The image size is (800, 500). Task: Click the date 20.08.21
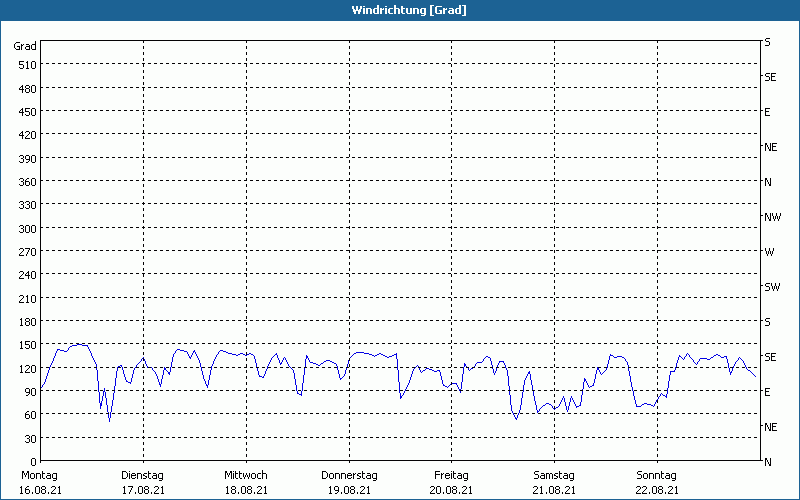click(x=452, y=491)
